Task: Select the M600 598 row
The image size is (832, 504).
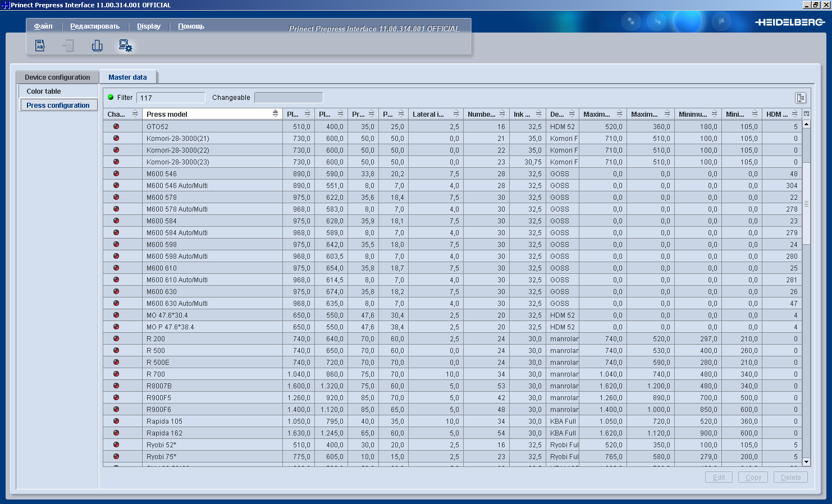Action: click(x=452, y=245)
